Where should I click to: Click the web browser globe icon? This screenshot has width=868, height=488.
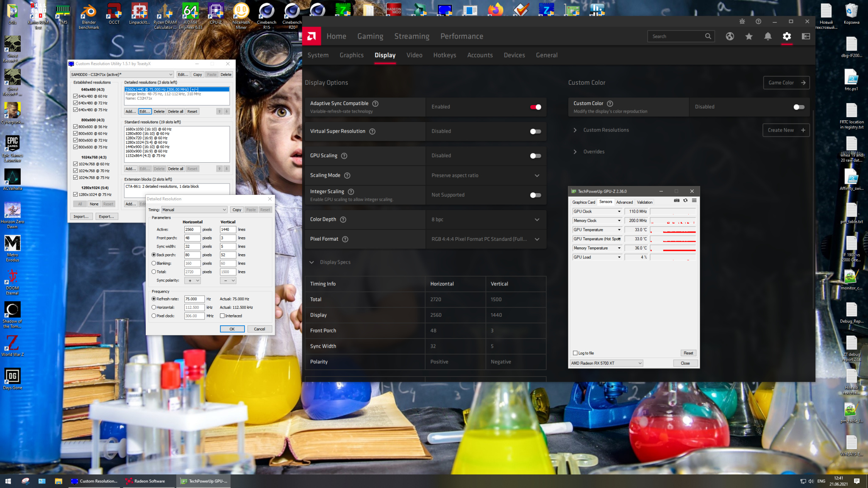coord(729,36)
